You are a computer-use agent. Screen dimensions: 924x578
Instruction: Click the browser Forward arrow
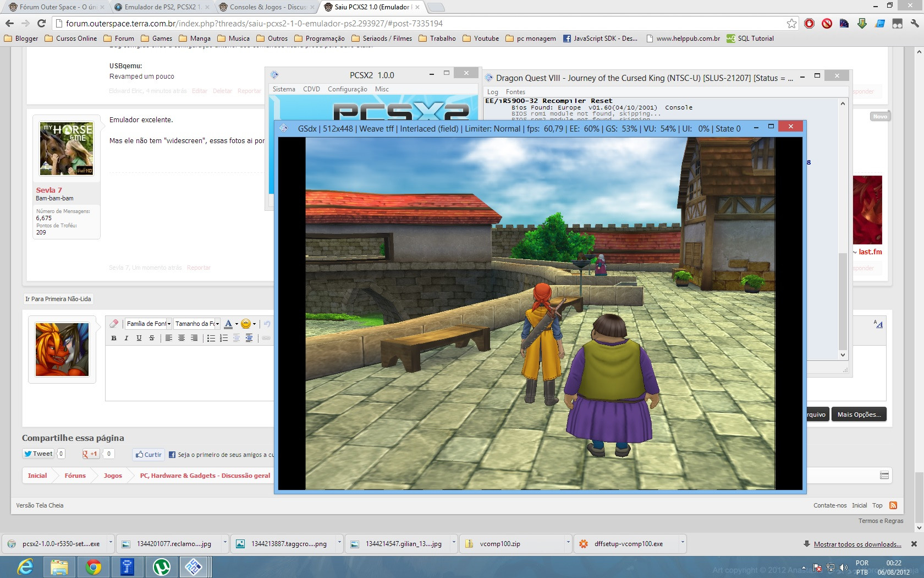(25, 23)
